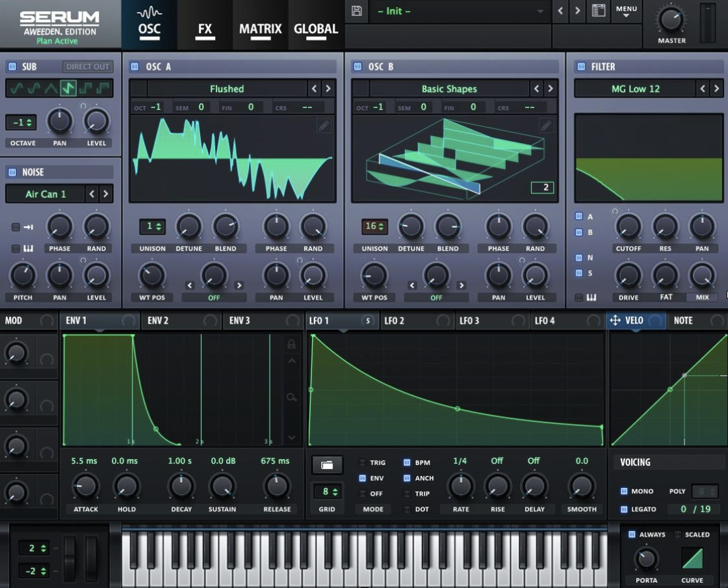Click the portamento curve display
This screenshot has height=588, width=728.
click(692, 558)
